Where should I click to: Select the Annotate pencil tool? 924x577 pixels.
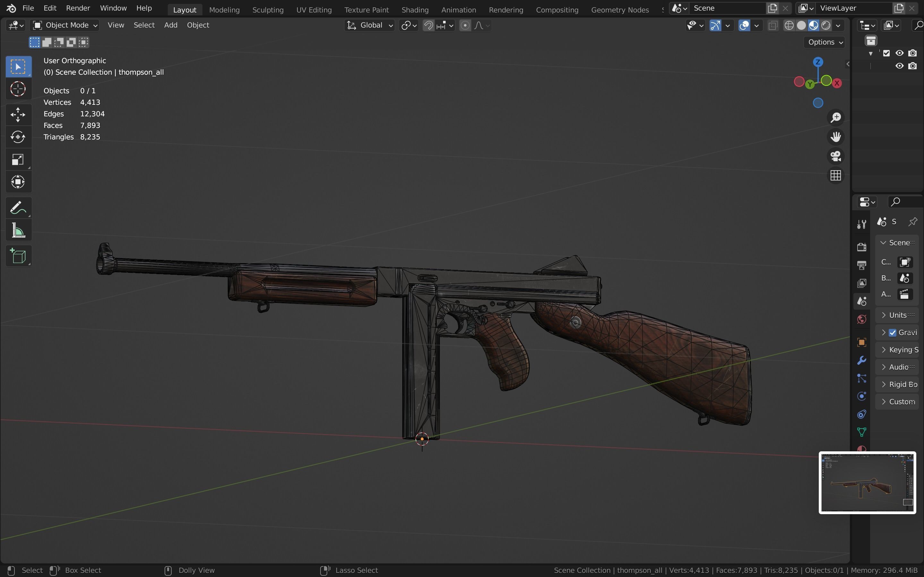tap(18, 208)
